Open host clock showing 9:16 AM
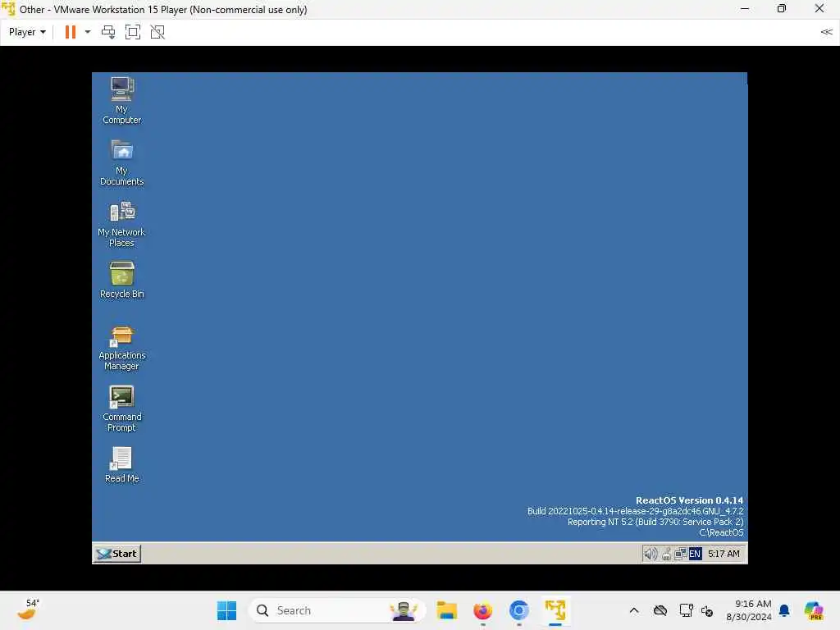 pyautogui.click(x=748, y=610)
